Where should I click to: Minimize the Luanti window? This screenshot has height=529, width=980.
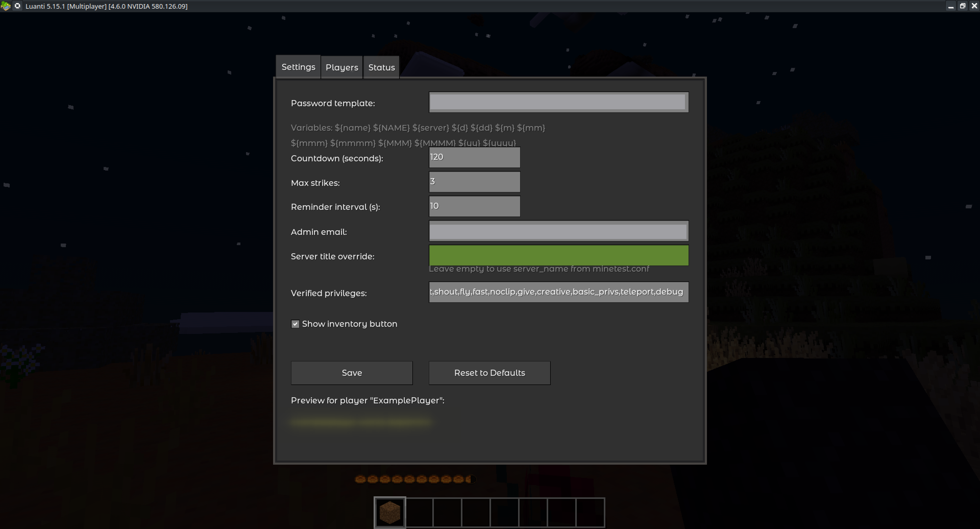(951, 6)
